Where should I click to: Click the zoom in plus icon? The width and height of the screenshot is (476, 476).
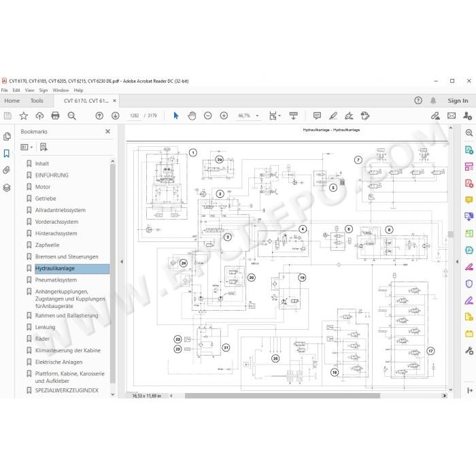pyautogui.click(x=224, y=116)
